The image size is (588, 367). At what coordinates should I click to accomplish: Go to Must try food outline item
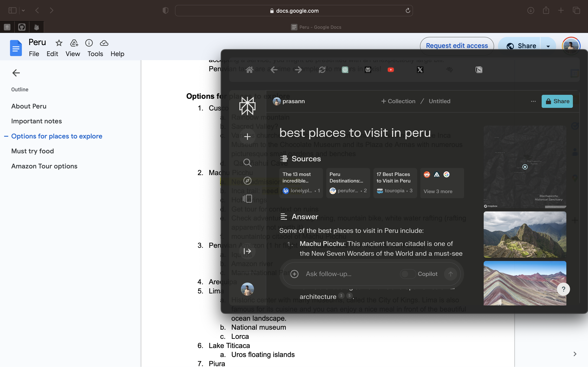tap(32, 151)
